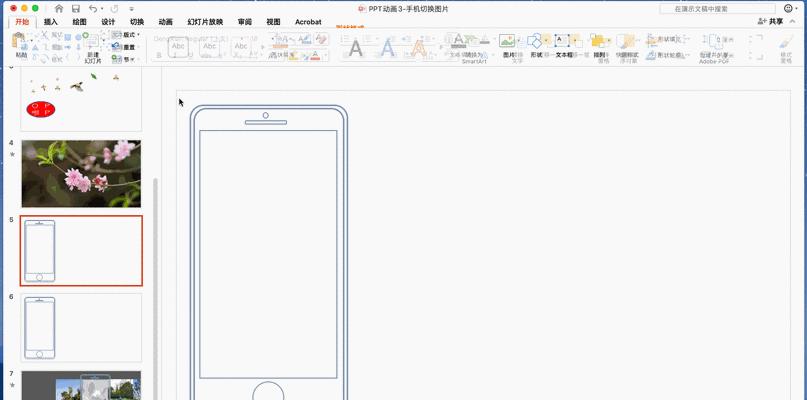Click the 粘贴 paste icon

click(19, 40)
